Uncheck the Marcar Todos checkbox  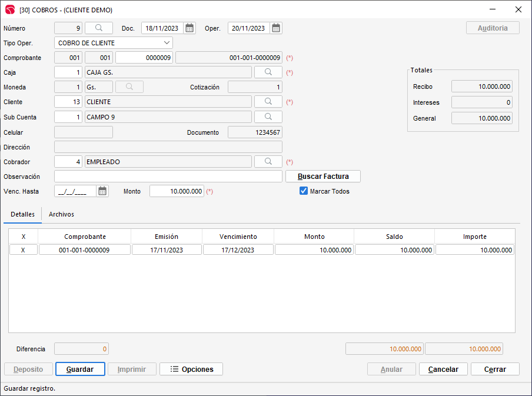304,191
